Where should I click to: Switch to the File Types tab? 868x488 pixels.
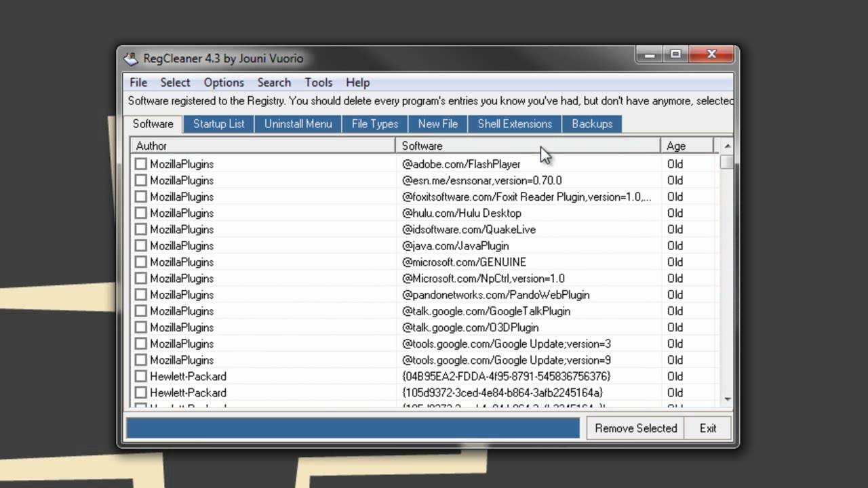375,124
